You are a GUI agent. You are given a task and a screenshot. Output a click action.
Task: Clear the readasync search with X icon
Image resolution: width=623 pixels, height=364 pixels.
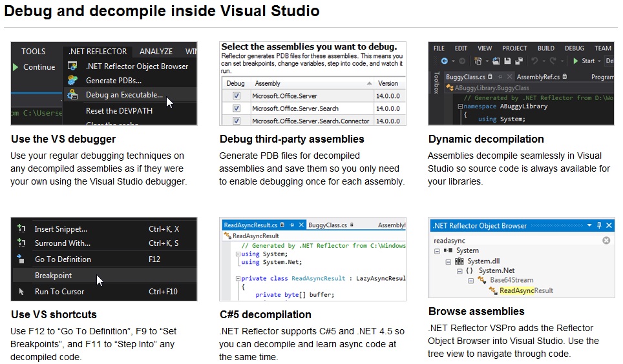pos(606,240)
